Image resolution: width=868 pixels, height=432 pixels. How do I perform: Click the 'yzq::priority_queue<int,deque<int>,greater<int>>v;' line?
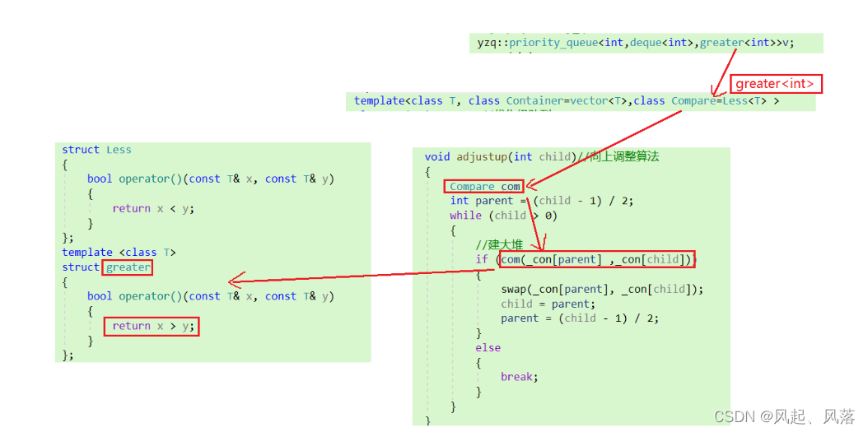636,43
